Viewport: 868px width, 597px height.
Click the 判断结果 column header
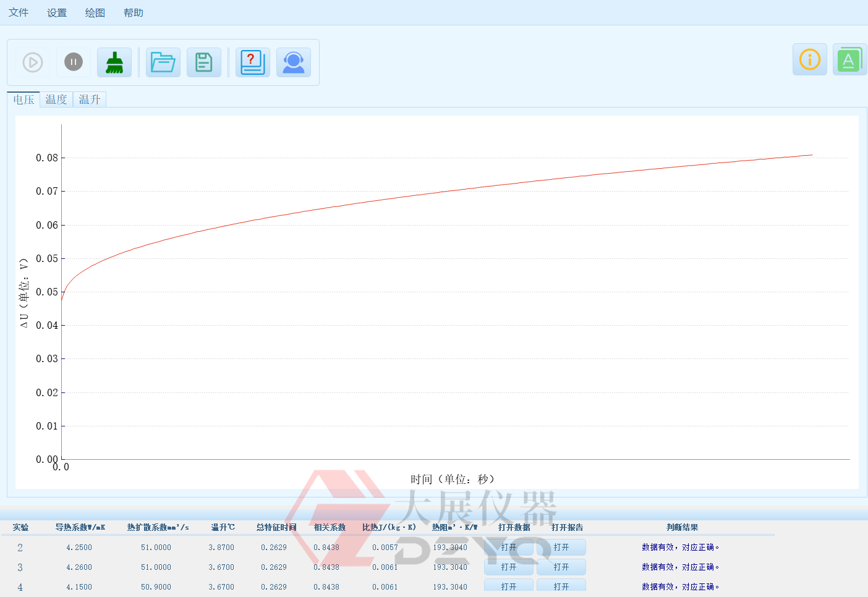point(683,527)
